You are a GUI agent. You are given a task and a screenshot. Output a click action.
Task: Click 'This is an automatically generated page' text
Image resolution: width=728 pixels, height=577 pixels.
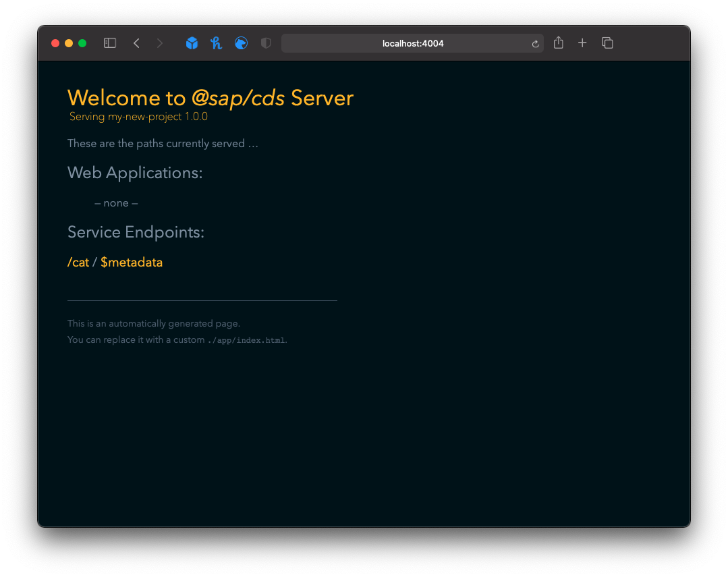(x=153, y=323)
